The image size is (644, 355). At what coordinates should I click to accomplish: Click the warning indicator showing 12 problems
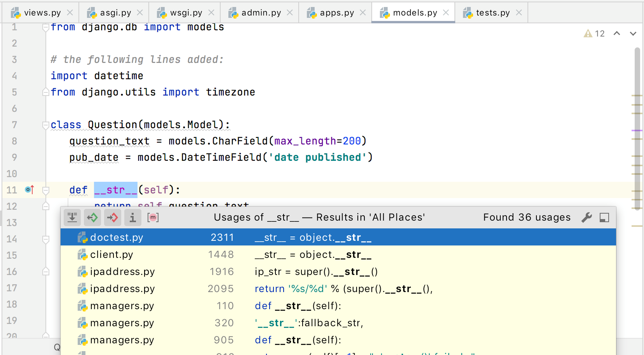pos(594,34)
